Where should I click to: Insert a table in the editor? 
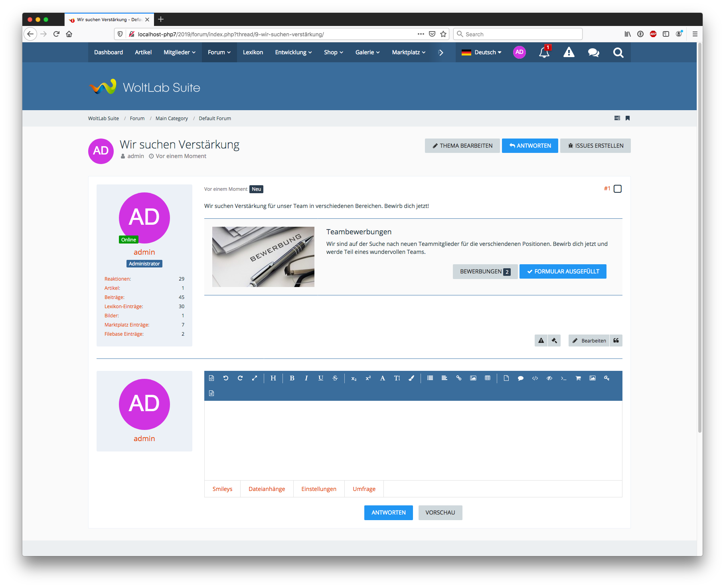[488, 378]
